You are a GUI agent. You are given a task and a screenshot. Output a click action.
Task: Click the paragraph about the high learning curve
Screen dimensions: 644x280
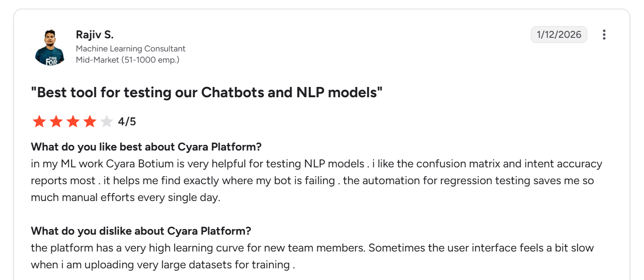pyautogui.click(x=312, y=256)
